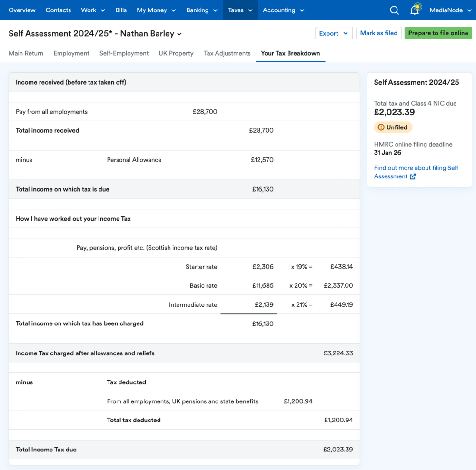Click the Mark as filed toggle button
The image size is (476, 470).
pyautogui.click(x=378, y=33)
